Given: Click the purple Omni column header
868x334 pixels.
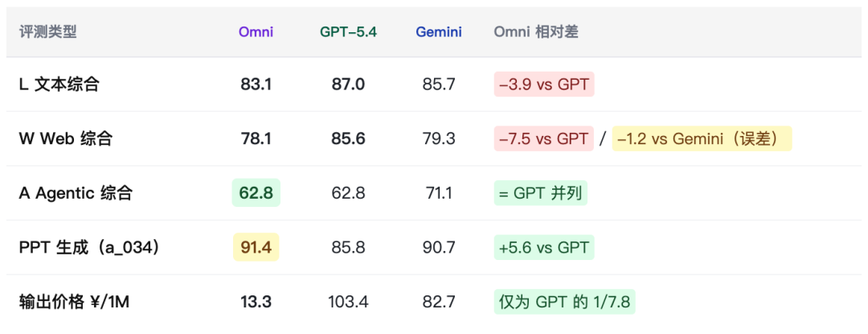Looking at the screenshot, I should point(256,32).
